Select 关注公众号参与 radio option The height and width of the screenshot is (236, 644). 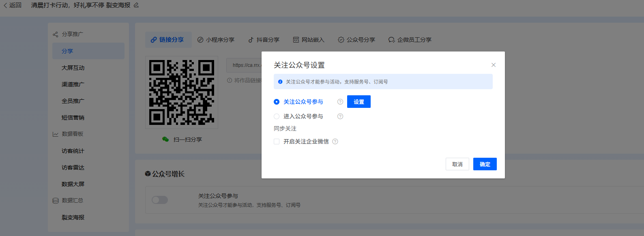[x=277, y=102]
